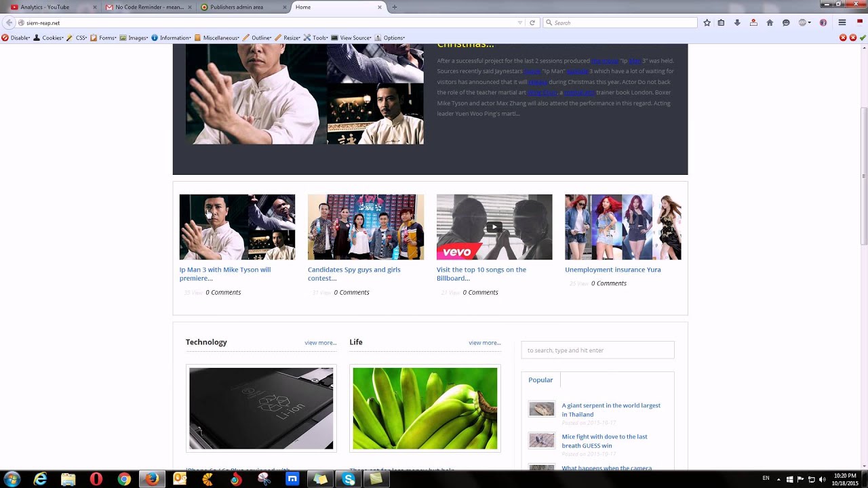Click the volume speaker tray icon
Image resolution: width=868 pixels, height=488 pixels.
[x=822, y=479]
